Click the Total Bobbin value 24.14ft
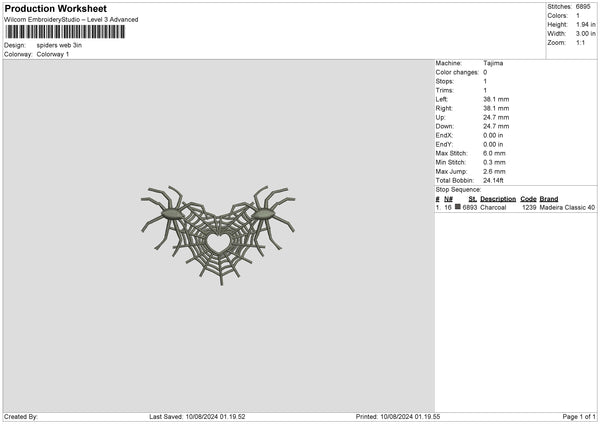 (x=497, y=180)
